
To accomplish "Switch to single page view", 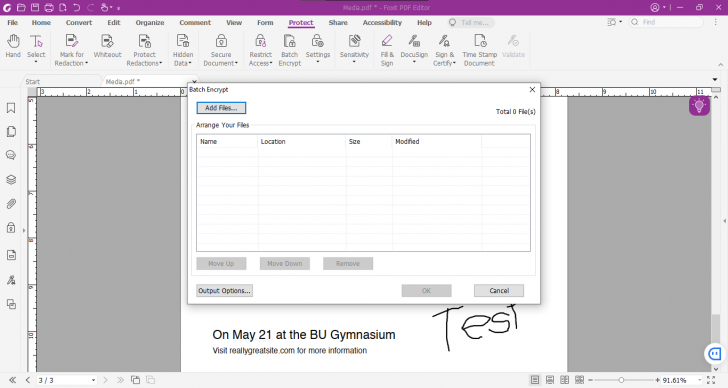I will (x=535, y=380).
